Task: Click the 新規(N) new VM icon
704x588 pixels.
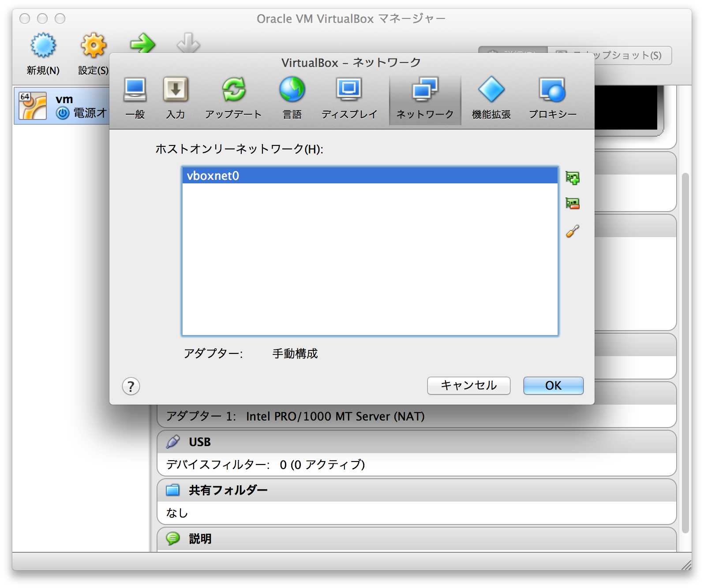Action: [43, 45]
